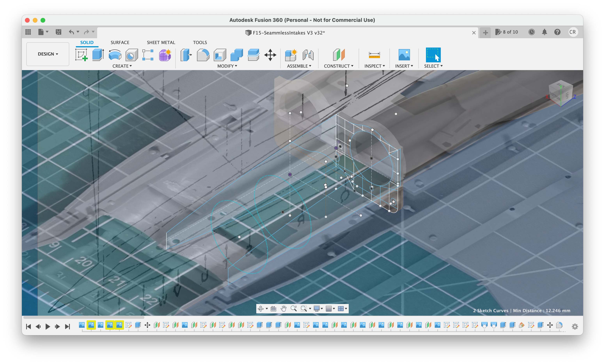Save the document with the disk icon

[x=59, y=32]
